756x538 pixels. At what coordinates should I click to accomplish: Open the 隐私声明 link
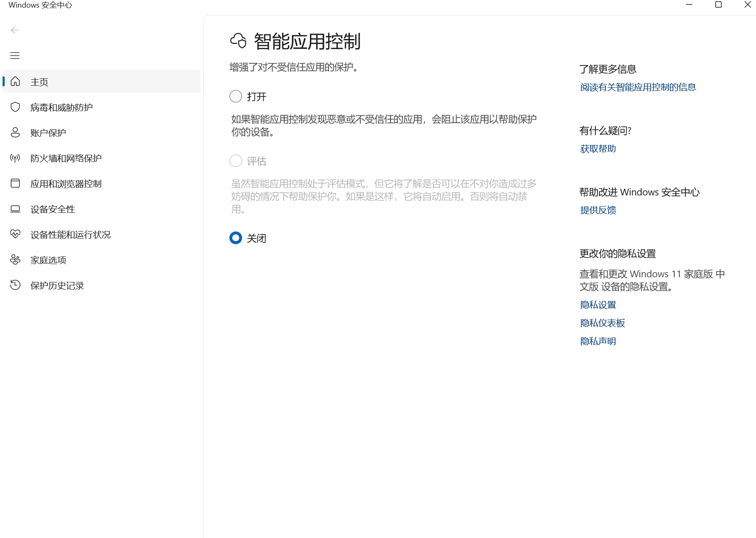click(x=598, y=341)
